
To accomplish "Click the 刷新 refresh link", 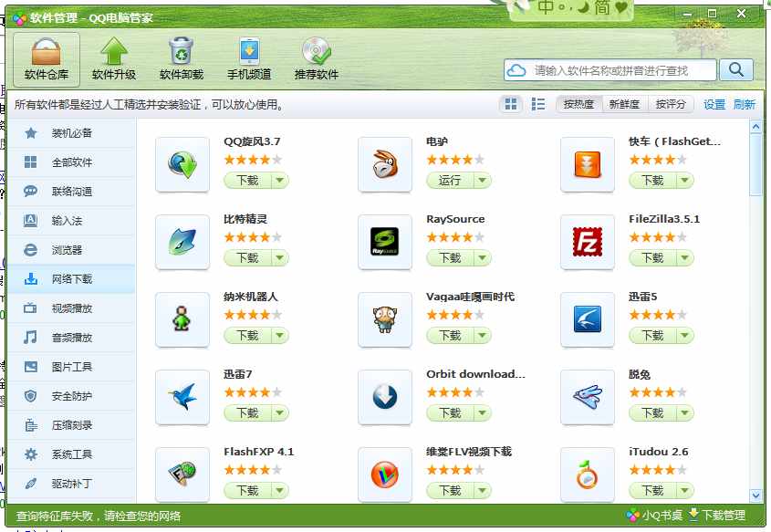I will (x=744, y=104).
